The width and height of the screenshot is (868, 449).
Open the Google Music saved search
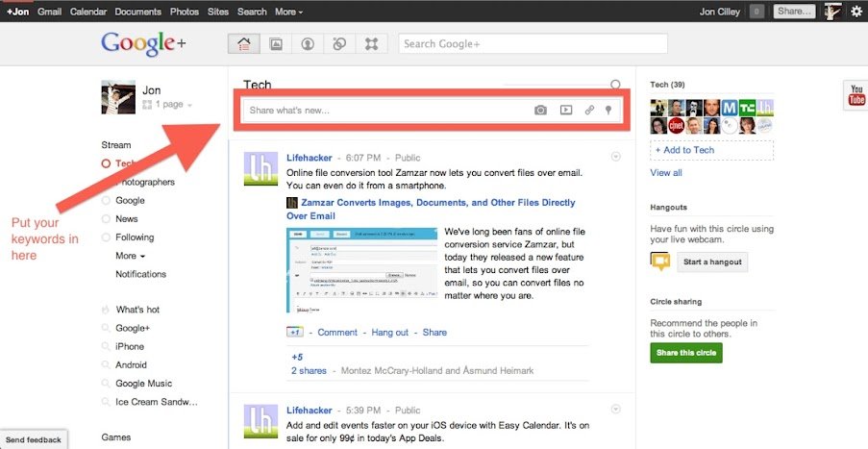(x=143, y=383)
